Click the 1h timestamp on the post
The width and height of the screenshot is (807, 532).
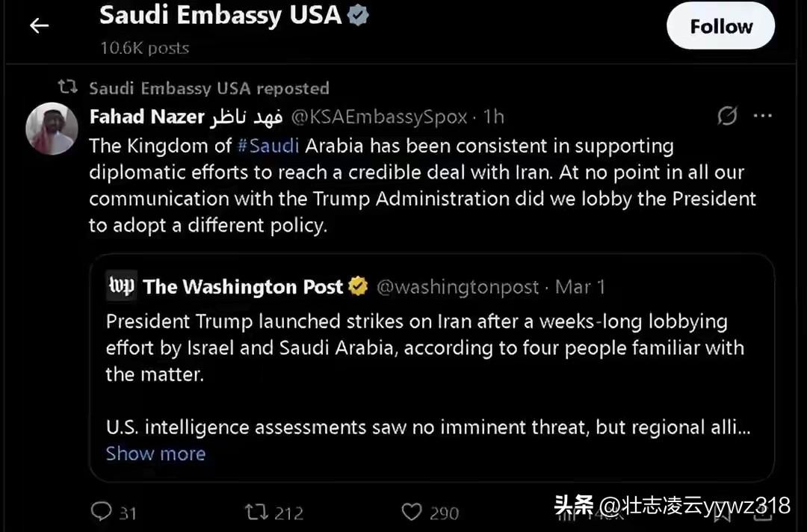coord(494,117)
